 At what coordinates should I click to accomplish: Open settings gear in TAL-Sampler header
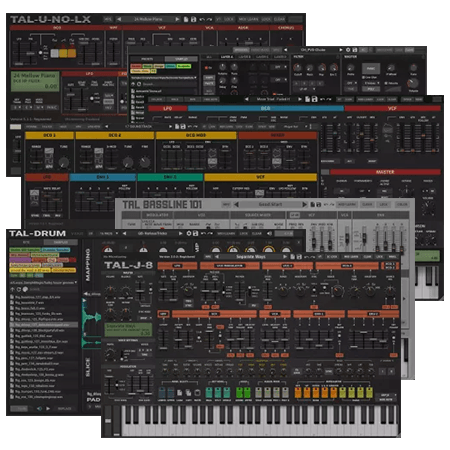(348, 50)
